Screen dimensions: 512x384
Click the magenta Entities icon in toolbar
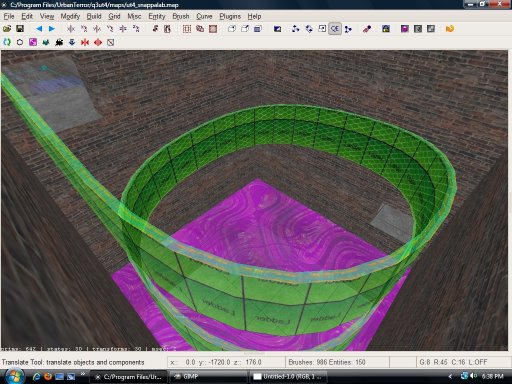click(33, 42)
